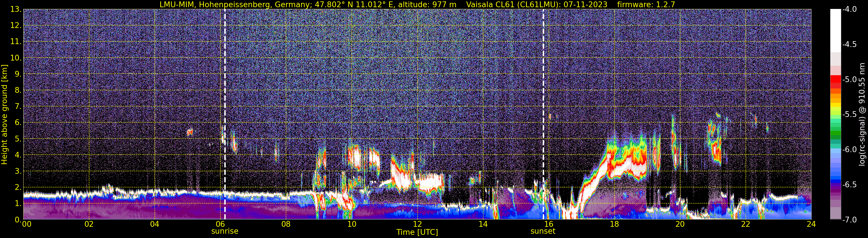Click the height axis tick '7.'

click(18, 107)
